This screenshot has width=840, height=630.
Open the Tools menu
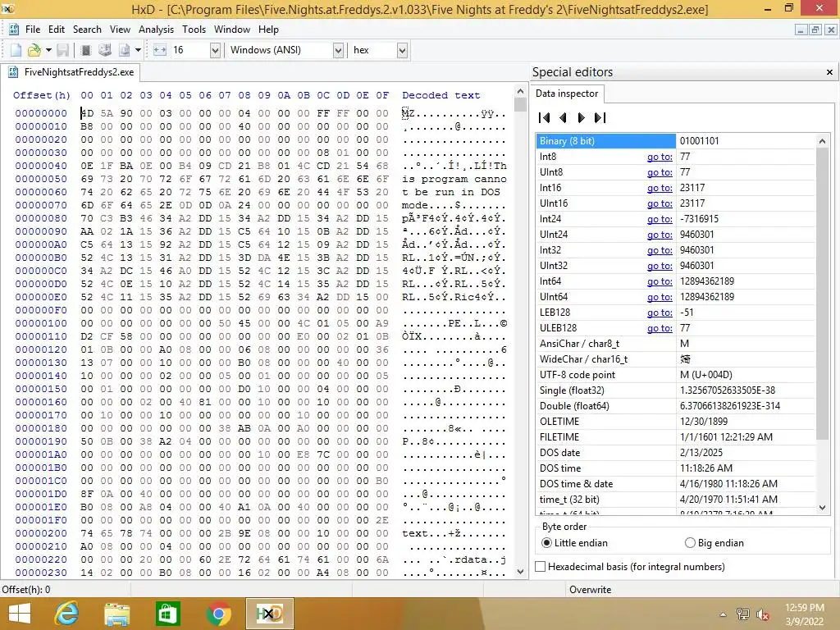tap(194, 30)
